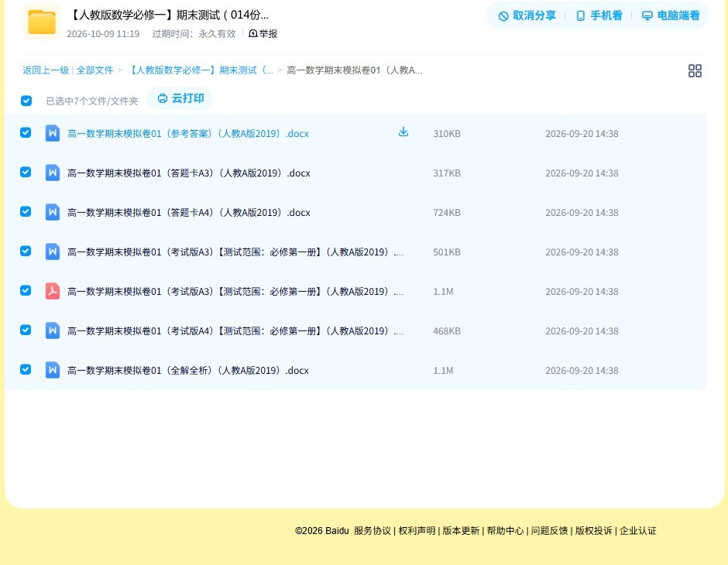
Task: Go back via 返回上一级 link
Action: [x=46, y=70]
